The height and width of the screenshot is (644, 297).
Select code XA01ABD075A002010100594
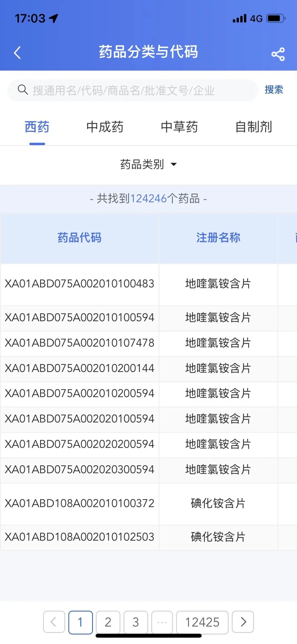pos(79,317)
